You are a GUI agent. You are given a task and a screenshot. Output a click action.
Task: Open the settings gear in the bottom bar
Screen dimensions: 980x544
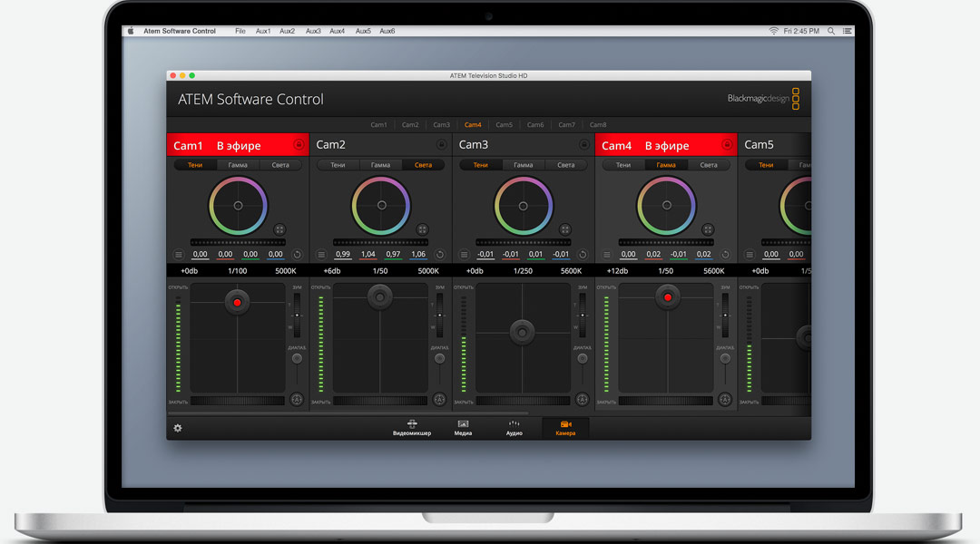[178, 426]
